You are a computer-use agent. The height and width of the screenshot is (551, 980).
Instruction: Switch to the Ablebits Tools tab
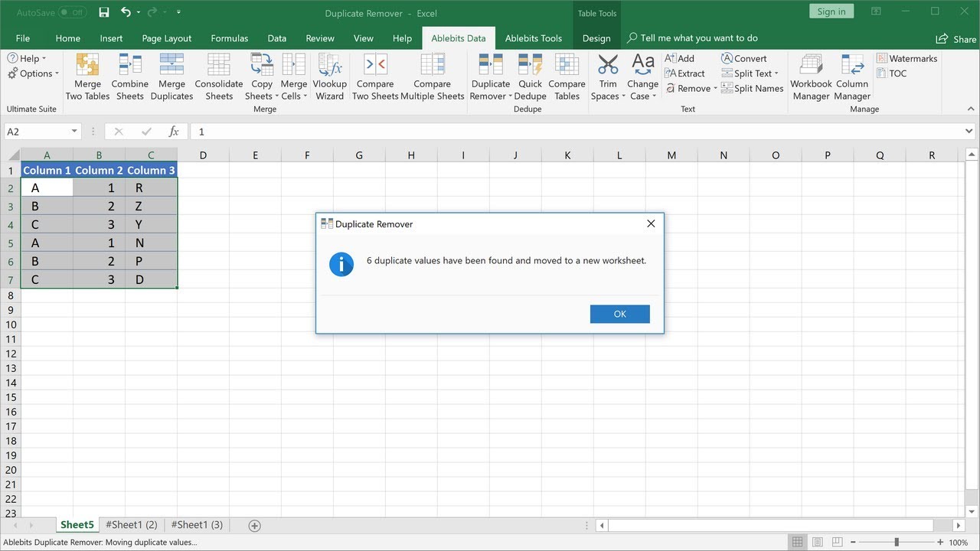[534, 38]
